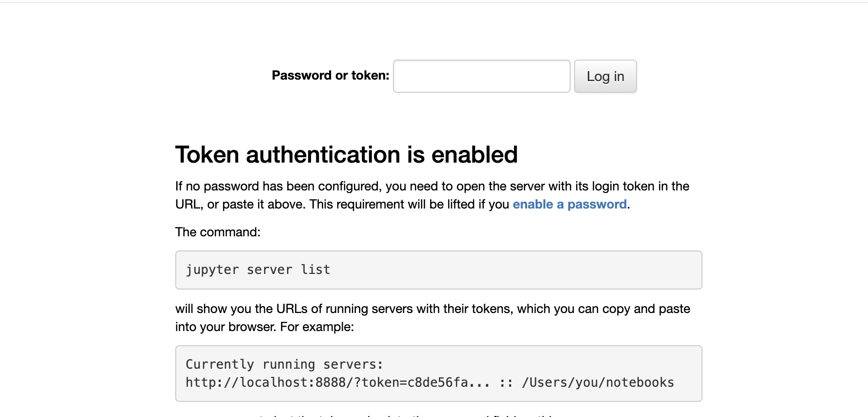Click the /Users/you/notebooks path text

click(598, 382)
